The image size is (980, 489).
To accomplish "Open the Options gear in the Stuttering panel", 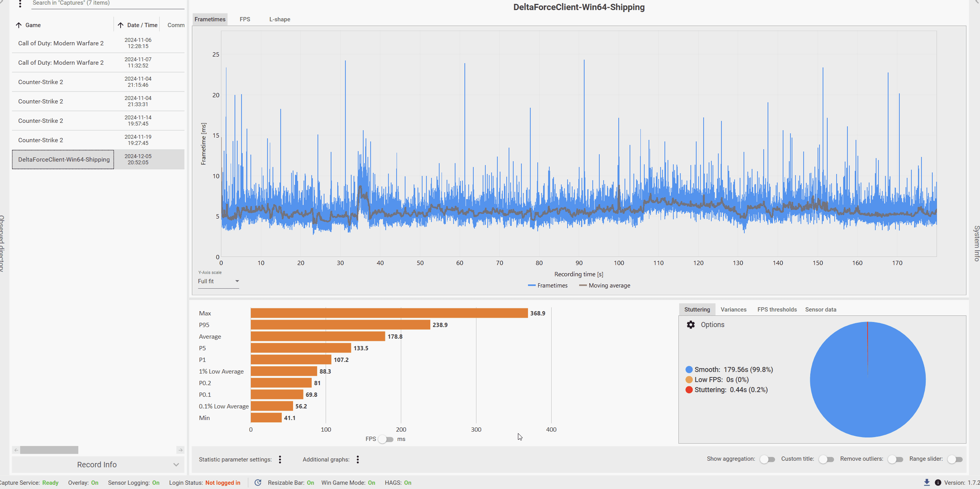I will [691, 325].
